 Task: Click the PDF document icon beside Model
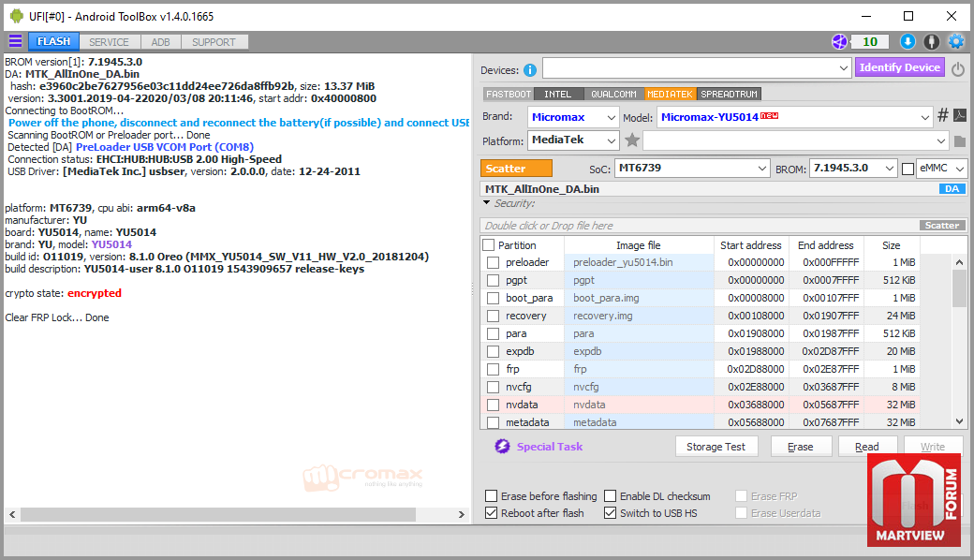[x=960, y=115]
